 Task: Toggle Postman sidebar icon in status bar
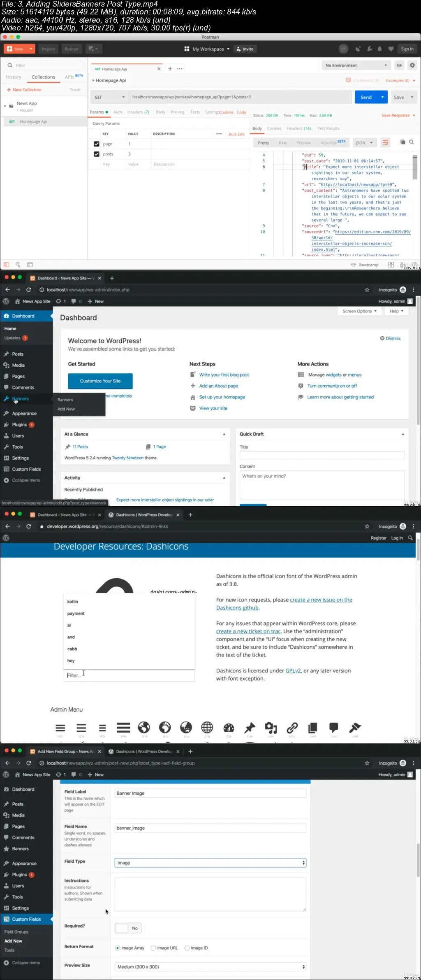tap(6, 265)
